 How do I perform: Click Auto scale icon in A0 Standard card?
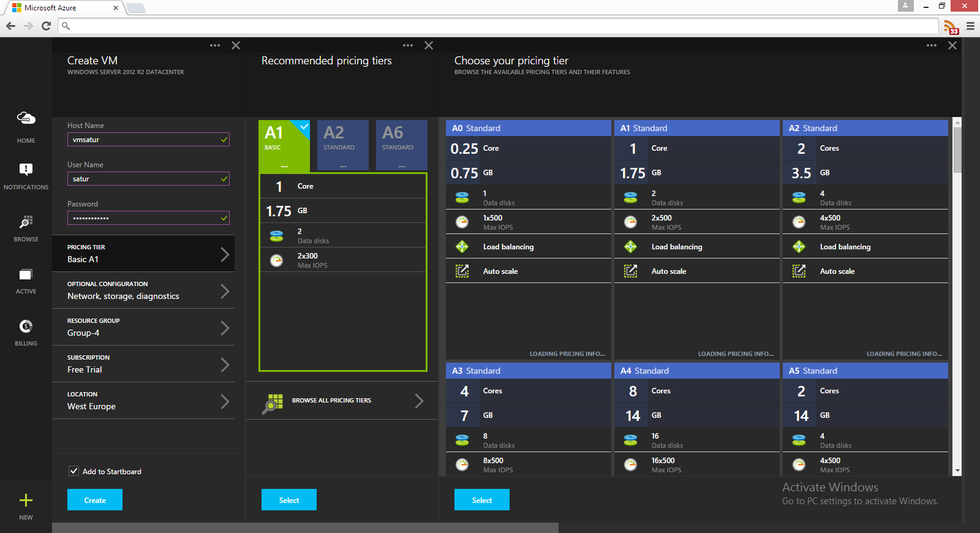click(x=462, y=271)
